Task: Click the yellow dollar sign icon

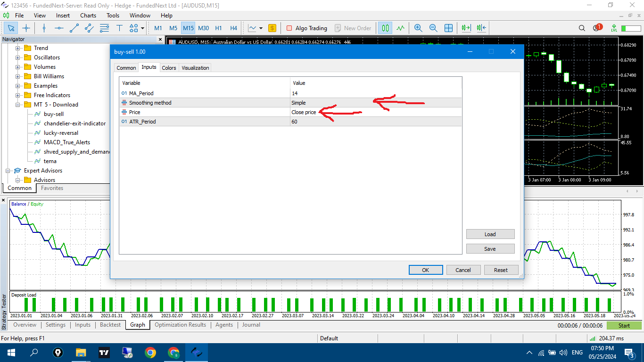Action: (272, 28)
